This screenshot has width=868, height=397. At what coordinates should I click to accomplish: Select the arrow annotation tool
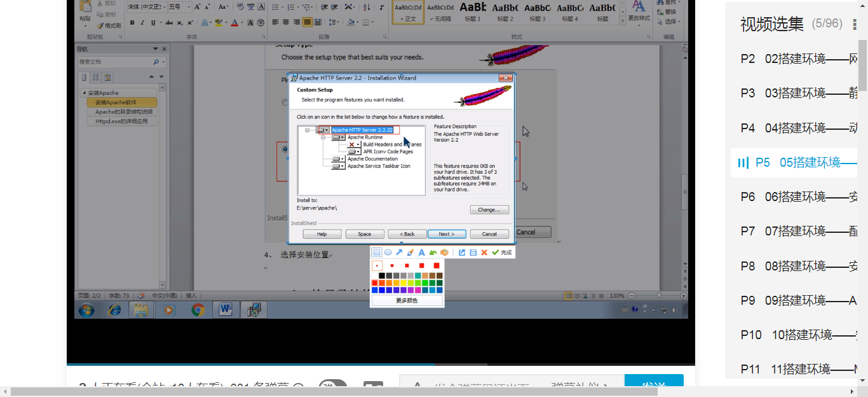coord(399,253)
